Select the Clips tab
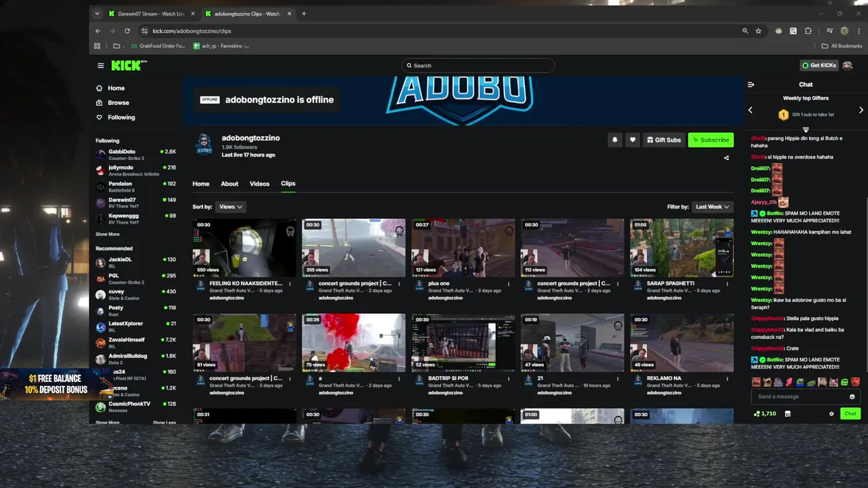The width and height of the screenshot is (868, 488). 288,184
